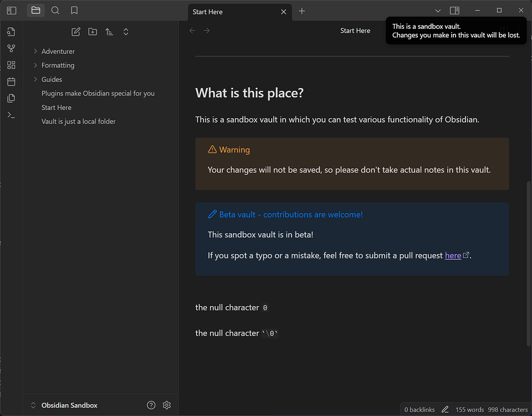Open the Help icon
The height and width of the screenshot is (416, 532).
pos(151,405)
